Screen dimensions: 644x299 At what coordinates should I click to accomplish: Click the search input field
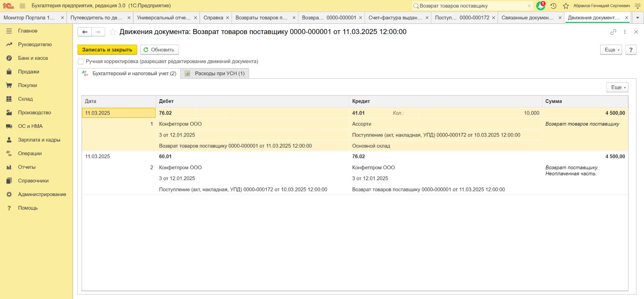point(472,6)
